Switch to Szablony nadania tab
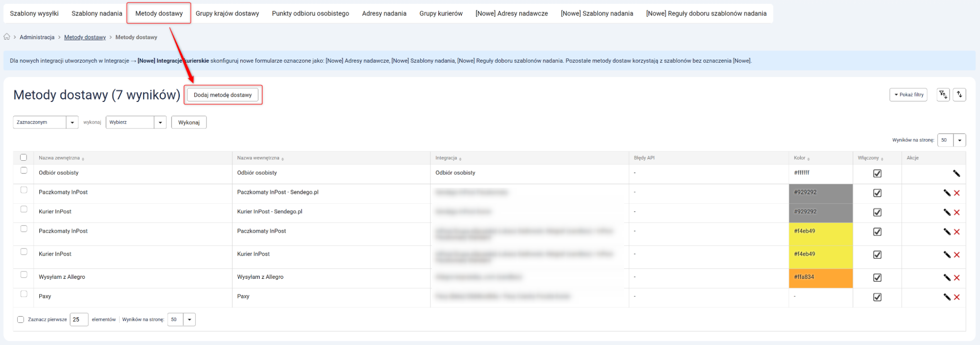 tap(97, 13)
